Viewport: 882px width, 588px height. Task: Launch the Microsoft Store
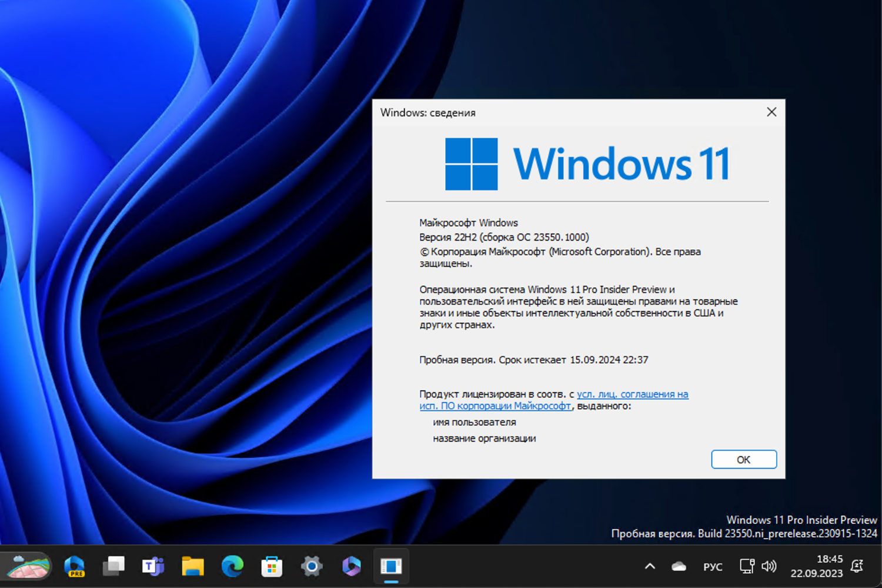click(x=271, y=566)
